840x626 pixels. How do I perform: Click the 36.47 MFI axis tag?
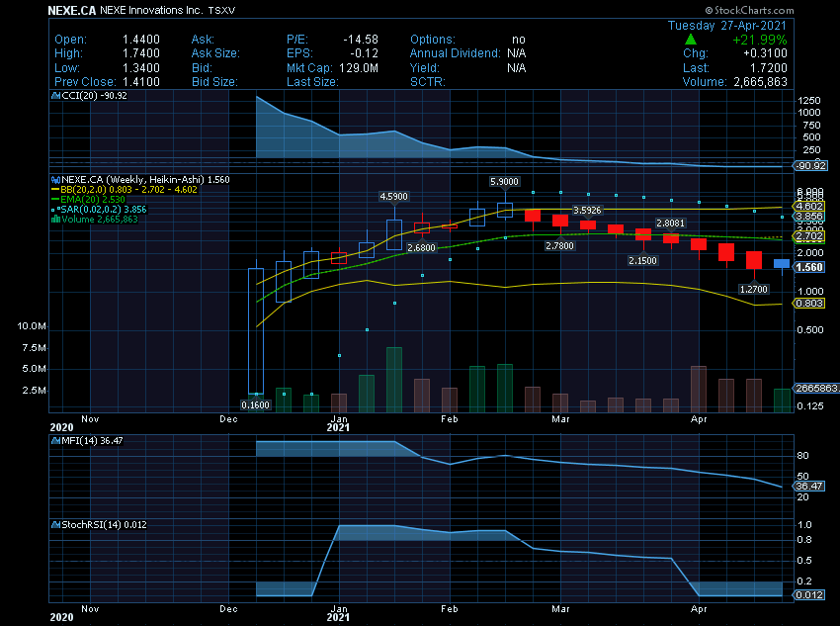(x=809, y=487)
